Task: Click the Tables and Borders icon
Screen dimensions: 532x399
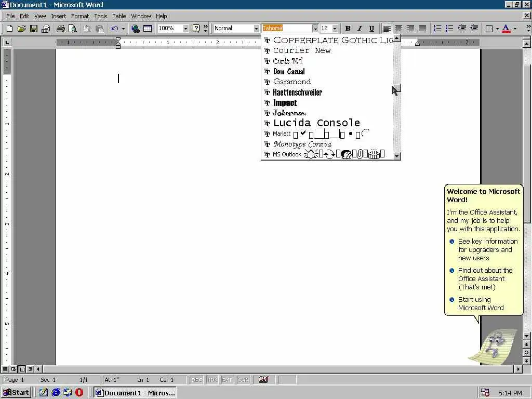Action: [x=148, y=29]
